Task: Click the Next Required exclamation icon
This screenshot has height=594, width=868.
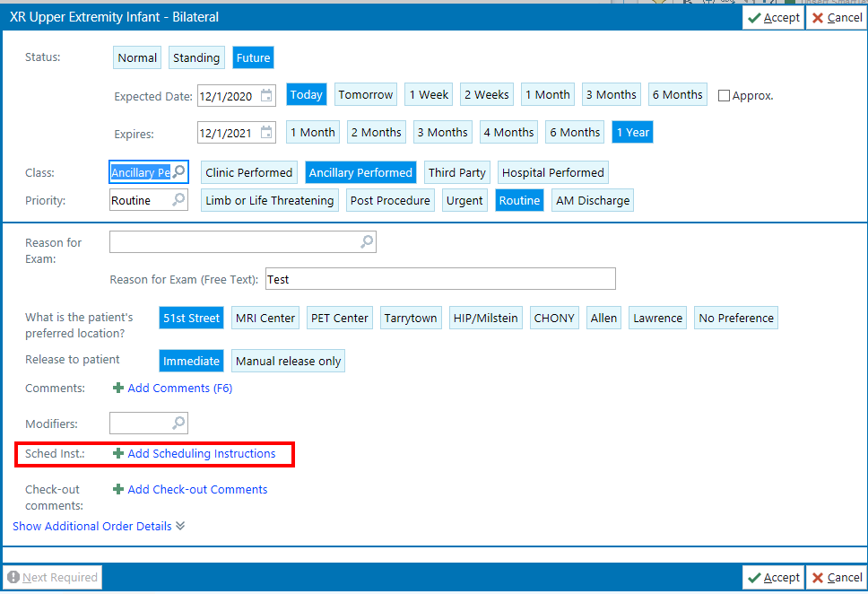Action: click(13, 577)
